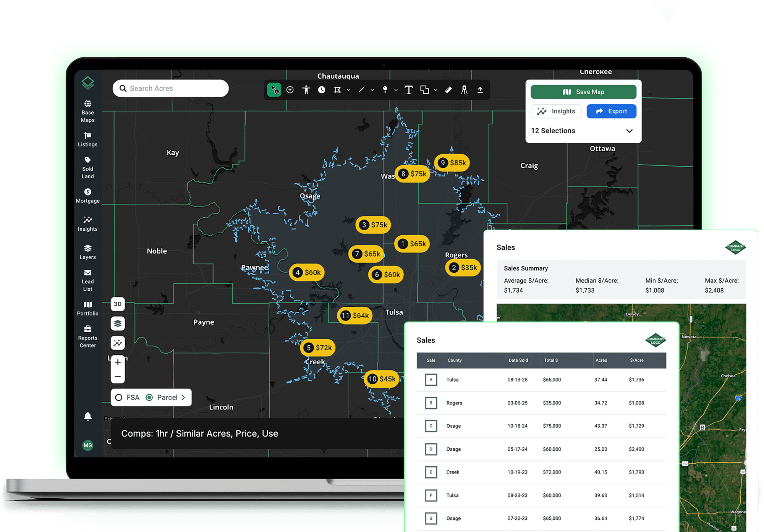The image size is (764, 532).
Task: Click the Save Map button
Action: point(583,92)
